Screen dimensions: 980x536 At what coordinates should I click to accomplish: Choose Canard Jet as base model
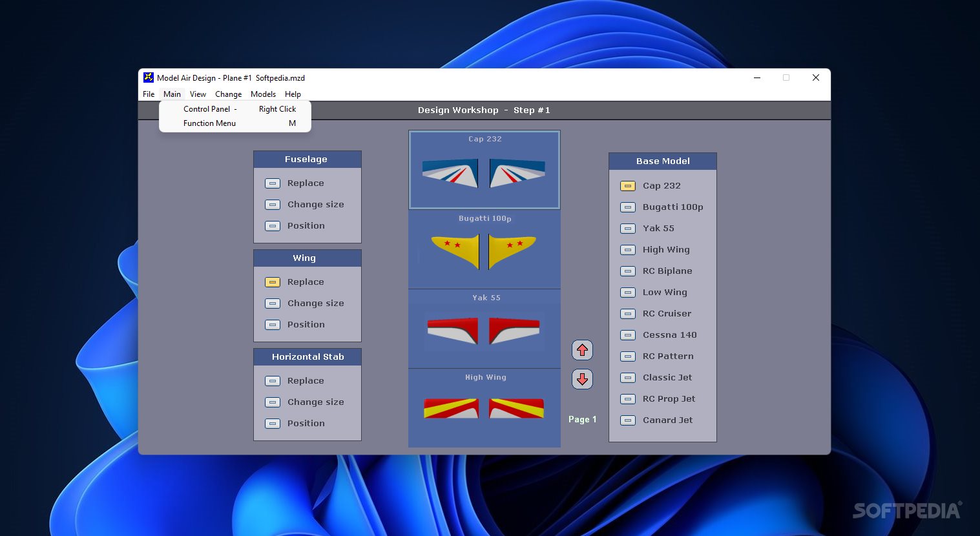pyautogui.click(x=628, y=420)
